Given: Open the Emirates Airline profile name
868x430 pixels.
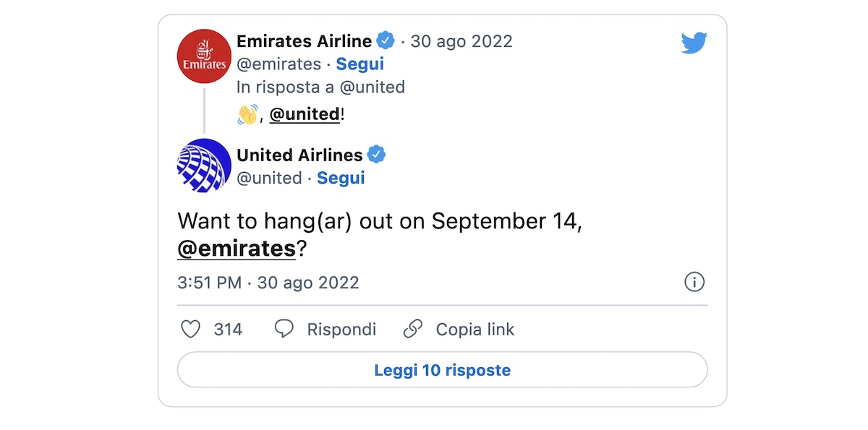Looking at the screenshot, I should (304, 41).
